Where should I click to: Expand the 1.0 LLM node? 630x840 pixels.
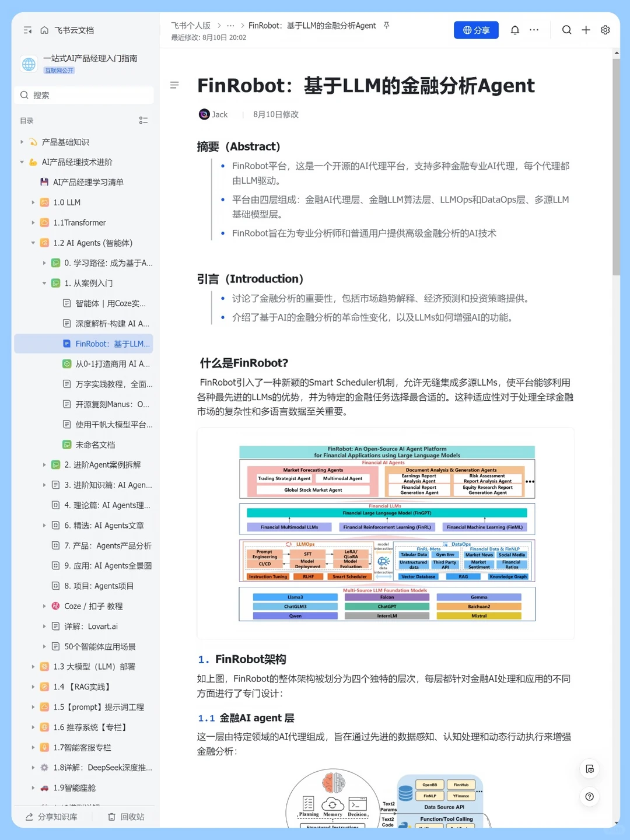coord(33,202)
